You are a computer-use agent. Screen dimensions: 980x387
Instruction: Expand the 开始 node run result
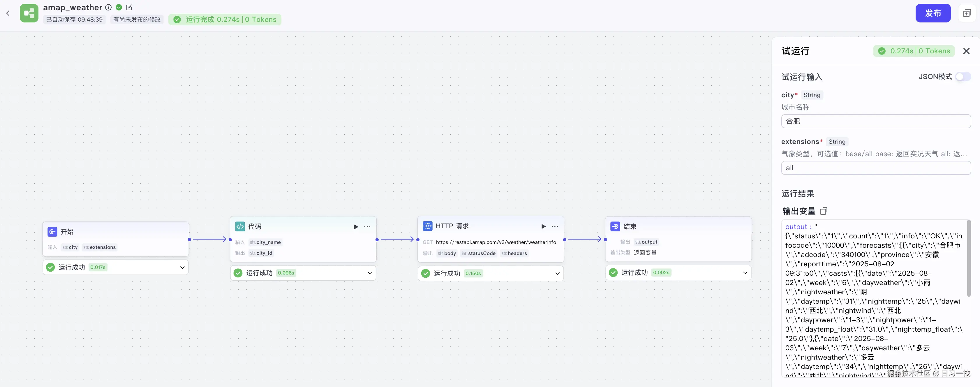tap(182, 267)
